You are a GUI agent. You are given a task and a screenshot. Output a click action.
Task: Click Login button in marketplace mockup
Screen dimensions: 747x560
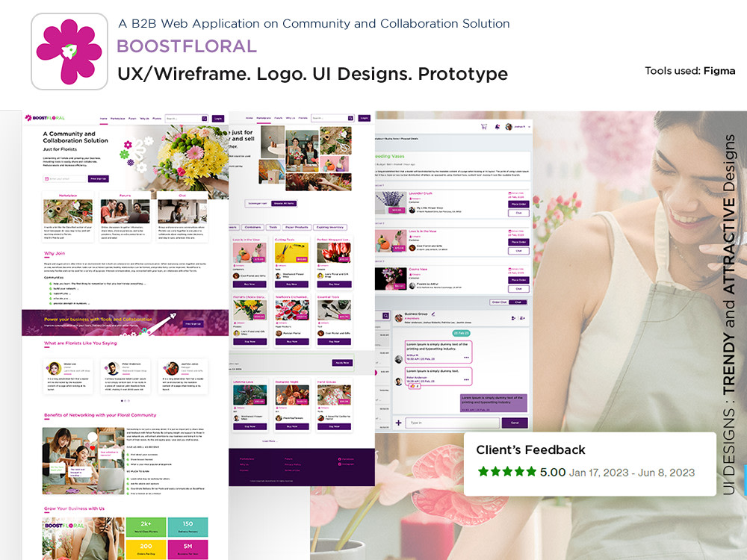coord(365,118)
